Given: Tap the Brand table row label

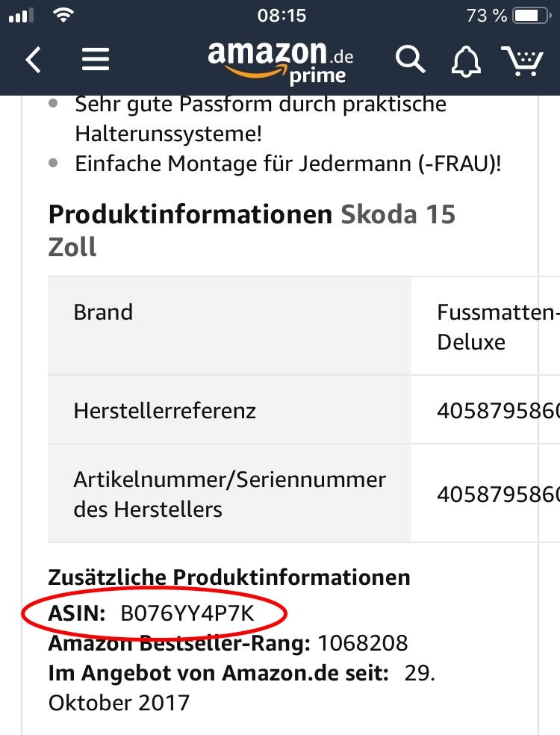Looking at the screenshot, I should coord(103,311).
